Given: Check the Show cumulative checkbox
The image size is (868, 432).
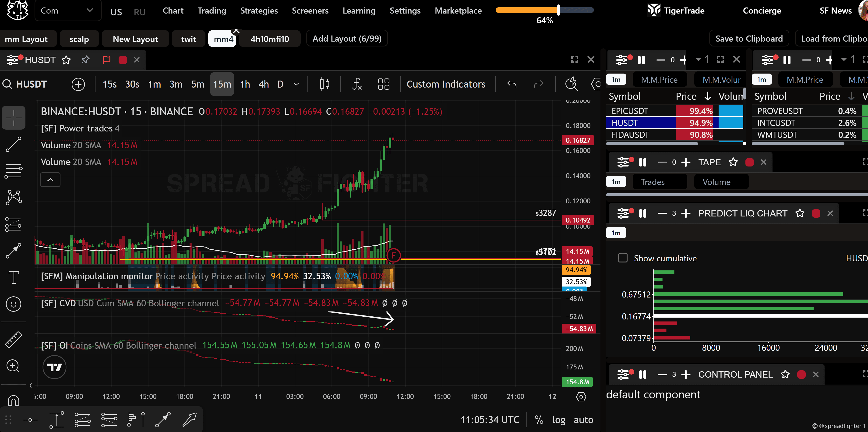Looking at the screenshot, I should (623, 258).
